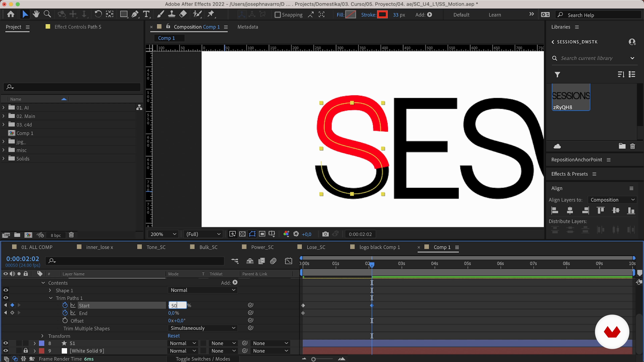
Task: Open the 200% magnification dropdown
Action: tap(163, 234)
